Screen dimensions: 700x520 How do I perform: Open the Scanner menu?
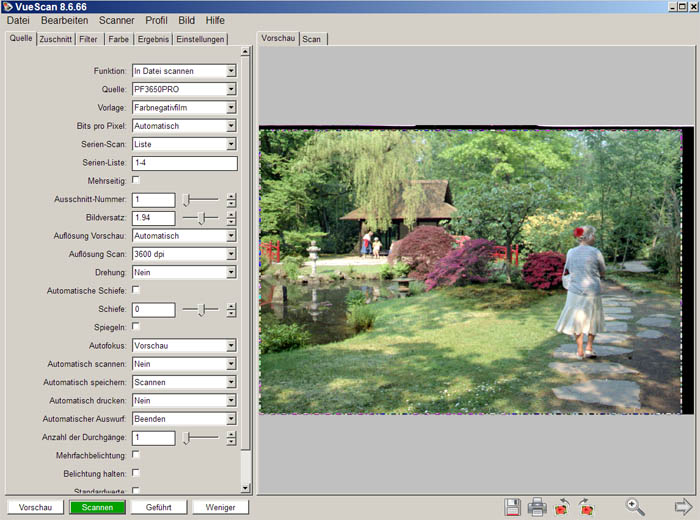click(x=116, y=20)
